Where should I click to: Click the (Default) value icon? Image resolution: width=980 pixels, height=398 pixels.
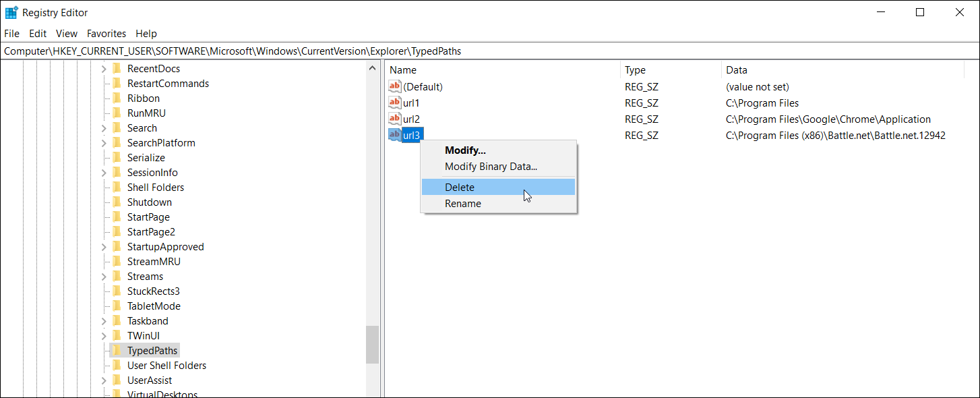click(395, 86)
